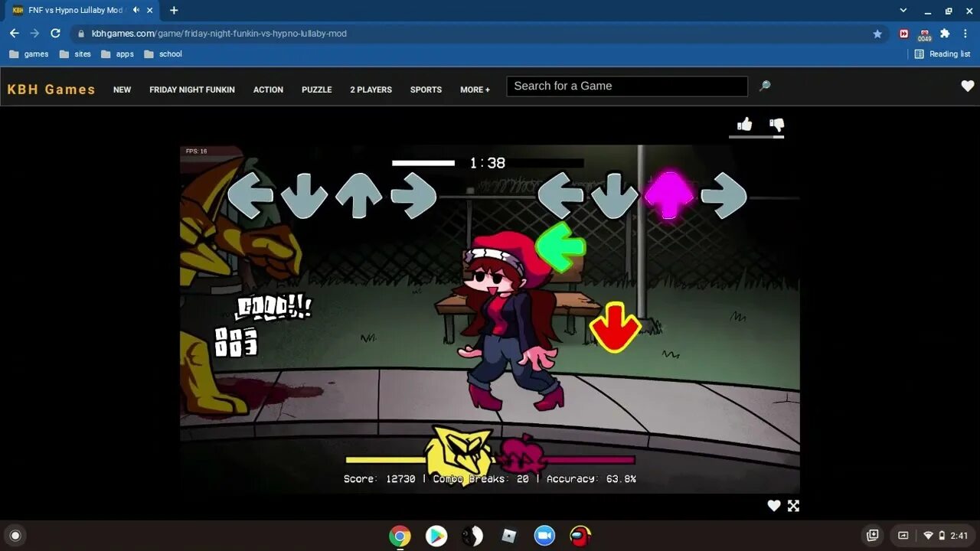Click the health bar at bottom
Viewport: 980px width, 551px height.
(490, 460)
